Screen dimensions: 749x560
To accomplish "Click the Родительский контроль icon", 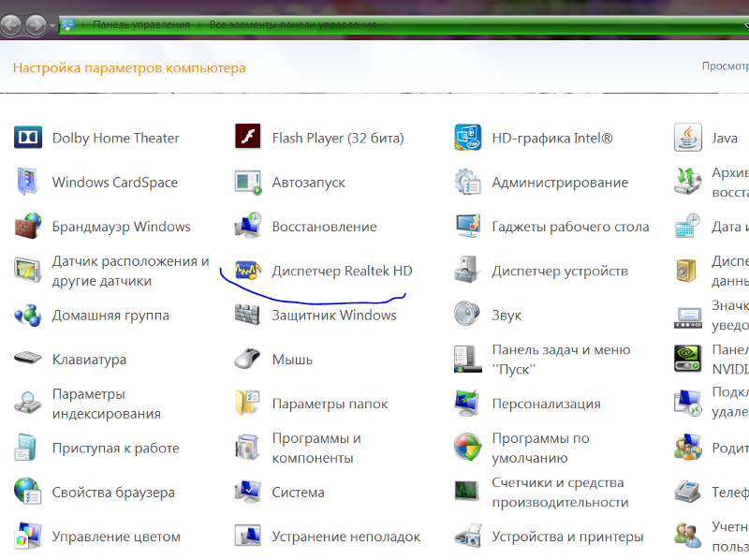I will pyautogui.click(x=687, y=448).
